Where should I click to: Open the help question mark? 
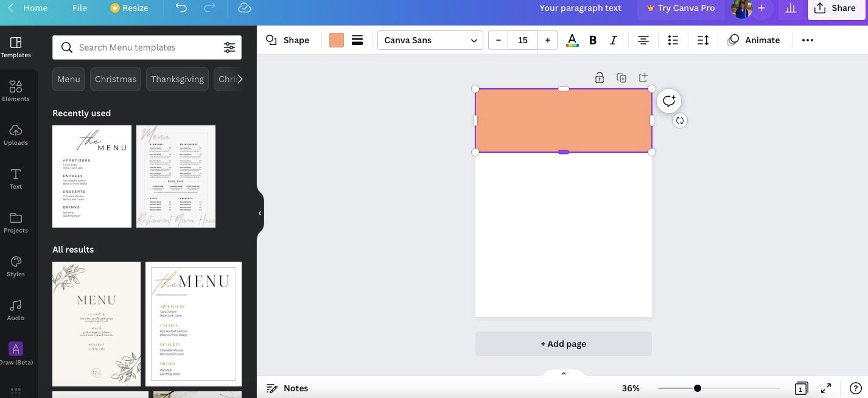pyautogui.click(x=855, y=388)
